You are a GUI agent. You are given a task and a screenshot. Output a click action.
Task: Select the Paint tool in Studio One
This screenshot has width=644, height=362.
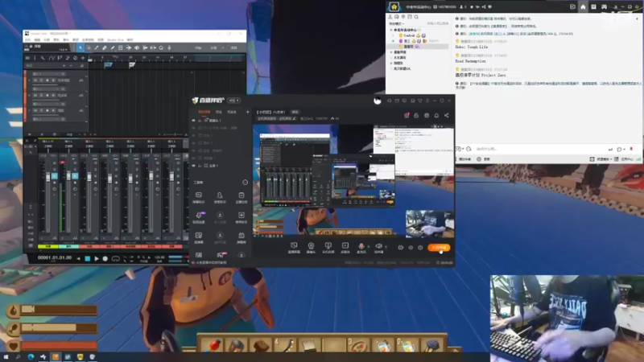click(x=113, y=48)
